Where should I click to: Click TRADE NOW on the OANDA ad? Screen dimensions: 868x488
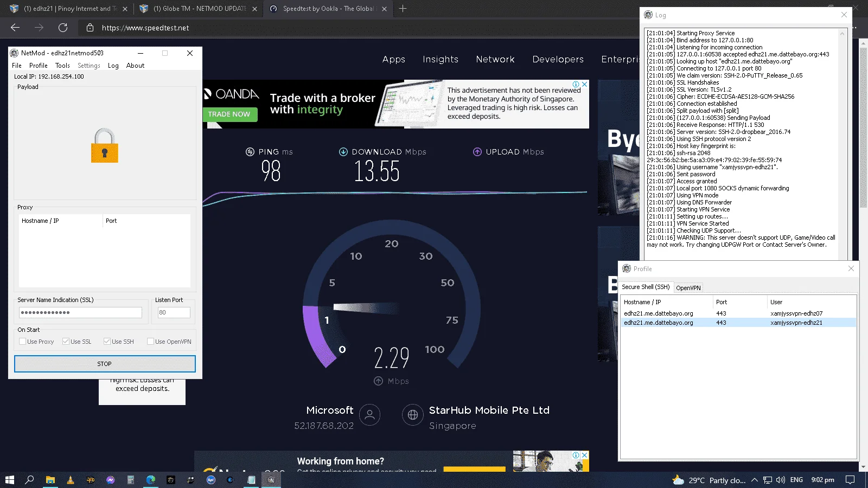pyautogui.click(x=229, y=114)
